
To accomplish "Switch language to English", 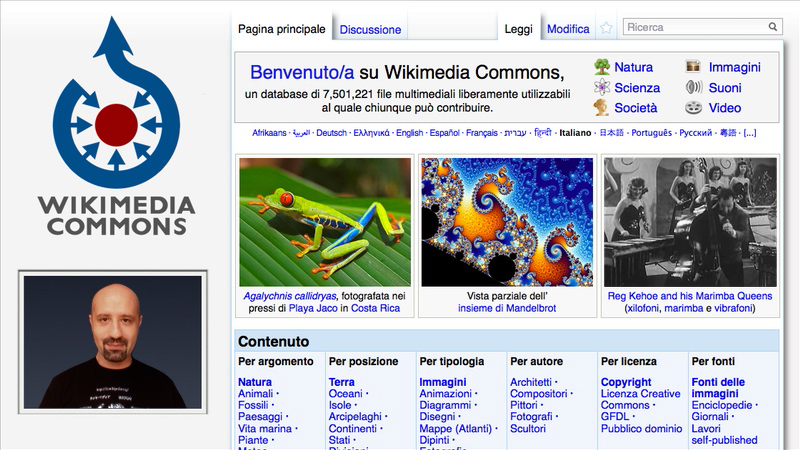I will (410, 133).
